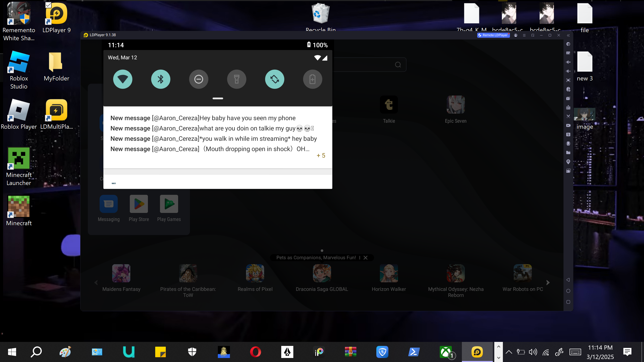The width and height of the screenshot is (644, 362).
Task: Start the video recorder in the side toolbar
Action: (x=568, y=125)
